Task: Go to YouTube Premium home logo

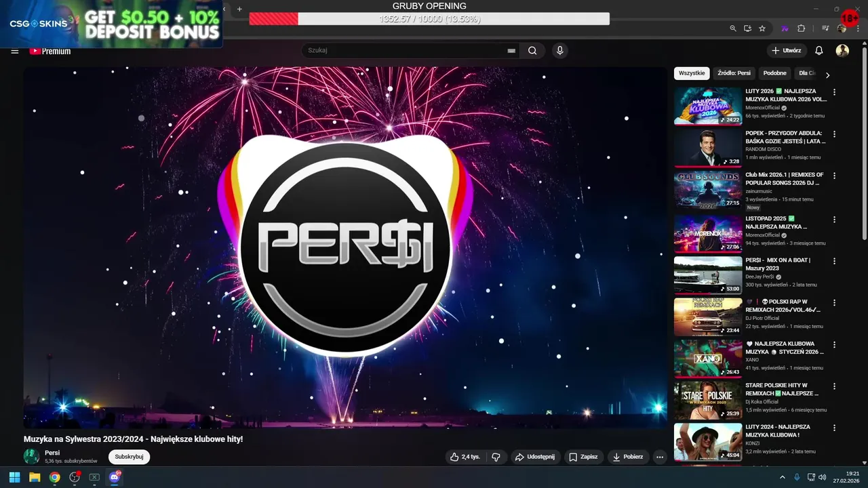Action: (x=50, y=51)
